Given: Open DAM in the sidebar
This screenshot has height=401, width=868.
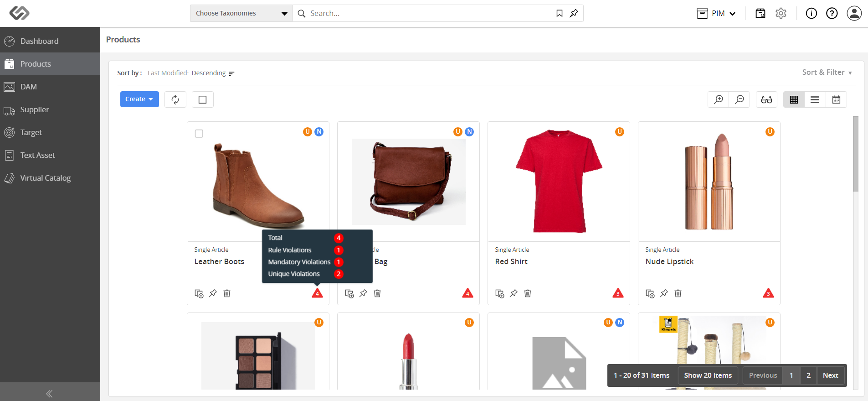Looking at the screenshot, I should [50, 87].
